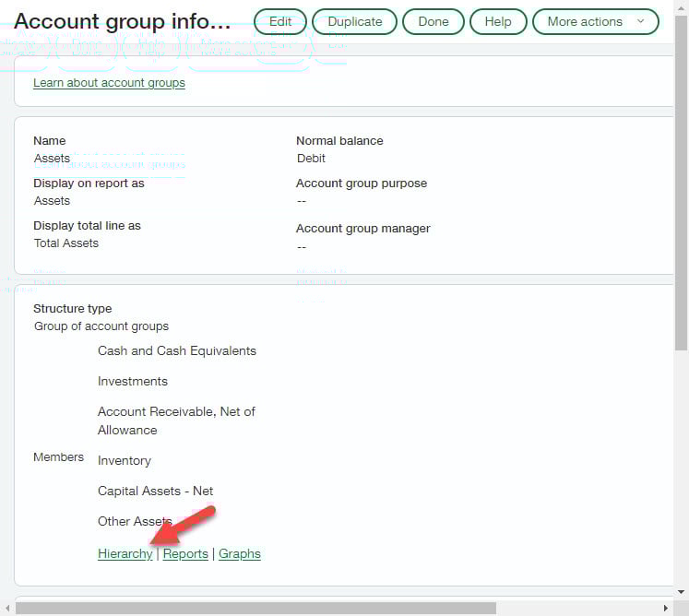The width and height of the screenshot is (689, 616).
Task: View the Hierarchy link
Action: point(125,554)
